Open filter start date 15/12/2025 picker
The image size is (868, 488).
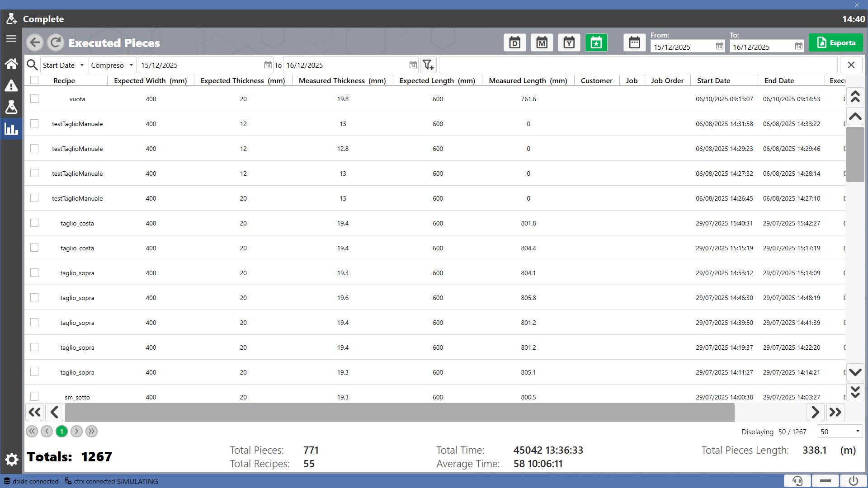268,65
